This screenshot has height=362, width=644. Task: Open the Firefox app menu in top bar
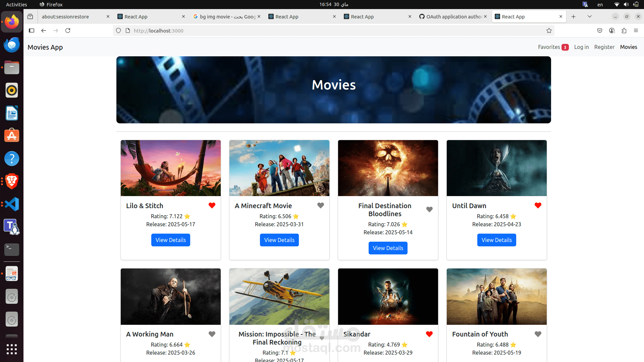click(x=51, y=4)
